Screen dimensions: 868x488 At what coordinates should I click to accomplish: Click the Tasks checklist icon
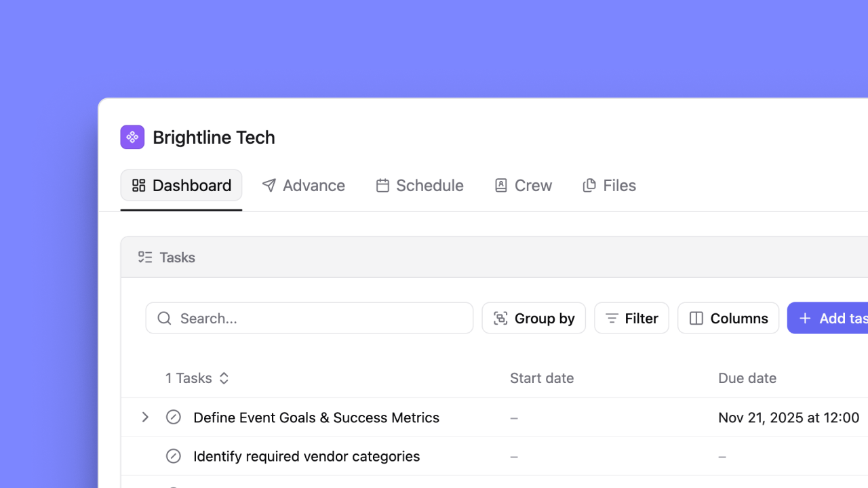click(x=144, y=257)
